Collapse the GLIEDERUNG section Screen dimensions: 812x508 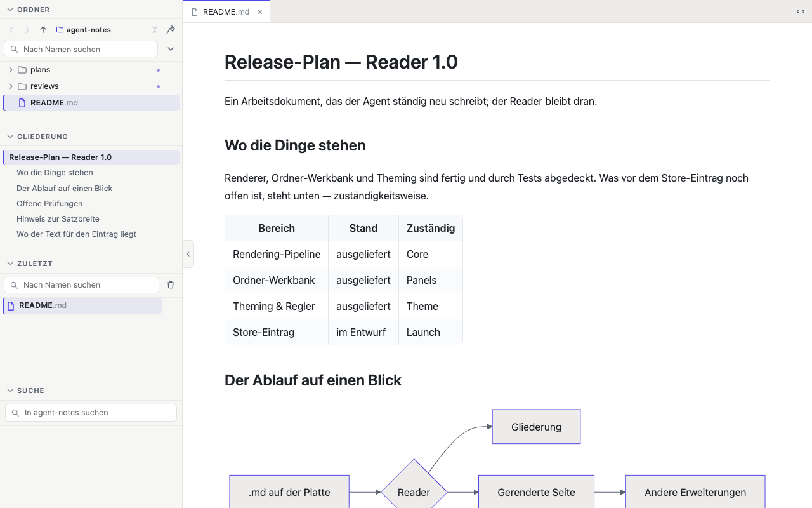point(10,137)
